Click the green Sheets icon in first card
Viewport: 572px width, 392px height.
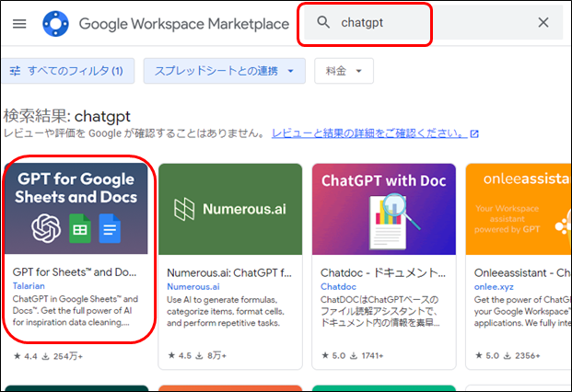(x=80, y=228)
